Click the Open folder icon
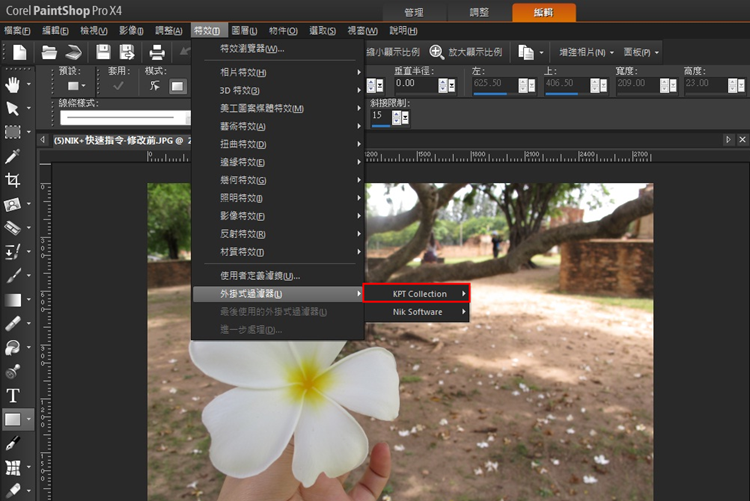The image size is (750, 501). [49, 52]
